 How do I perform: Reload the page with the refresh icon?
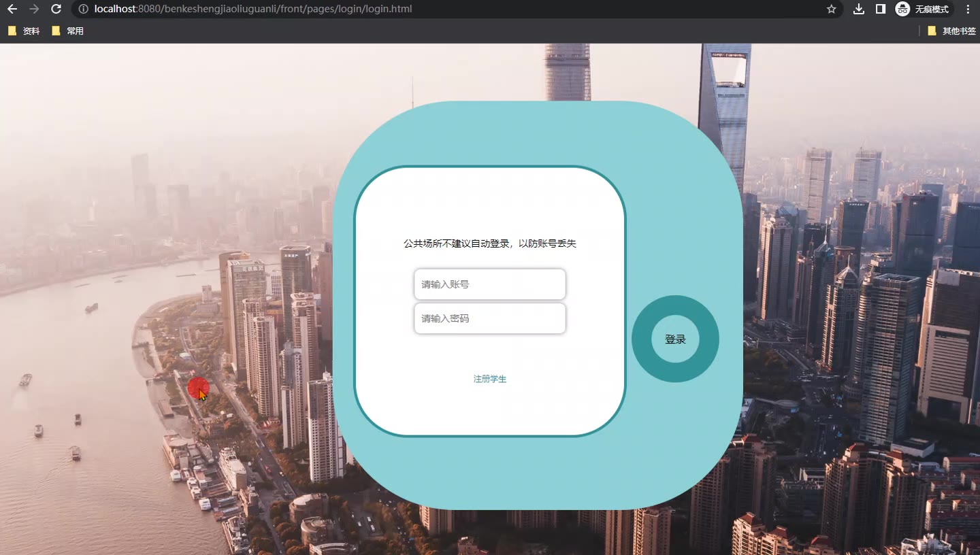click(56, 9)
